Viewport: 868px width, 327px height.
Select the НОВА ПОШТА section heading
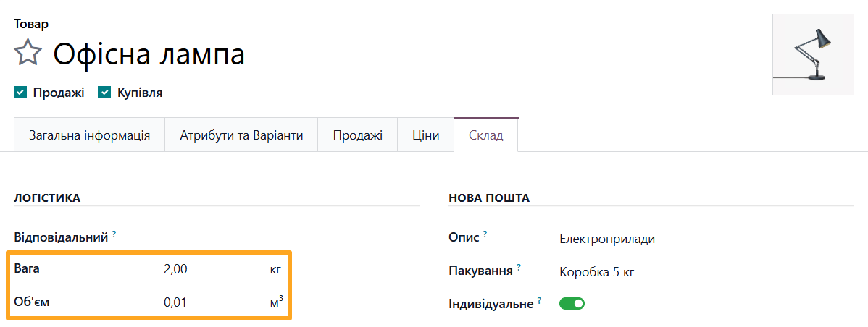click(x=489, y=198)
